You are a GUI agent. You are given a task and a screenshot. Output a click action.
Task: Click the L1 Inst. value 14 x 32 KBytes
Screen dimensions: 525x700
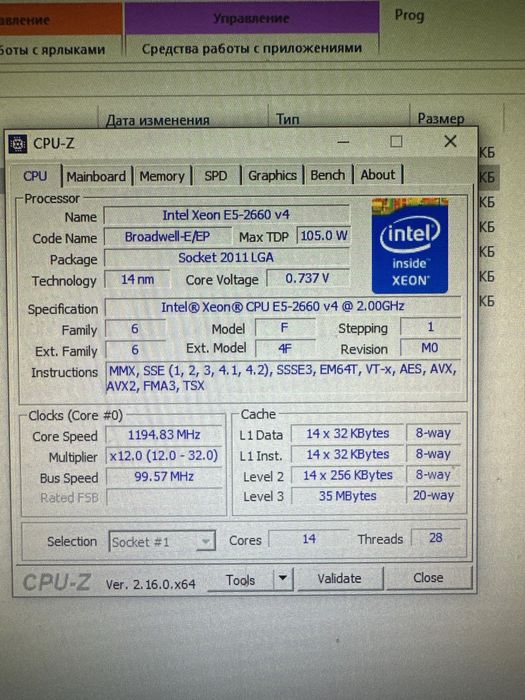pos(347,454)
